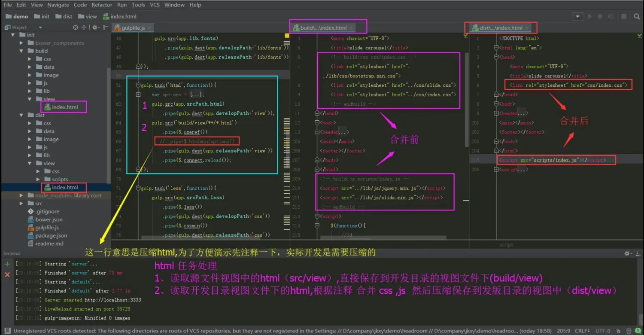Open gulpfile.js in the project tree

(x=43, y=228)
